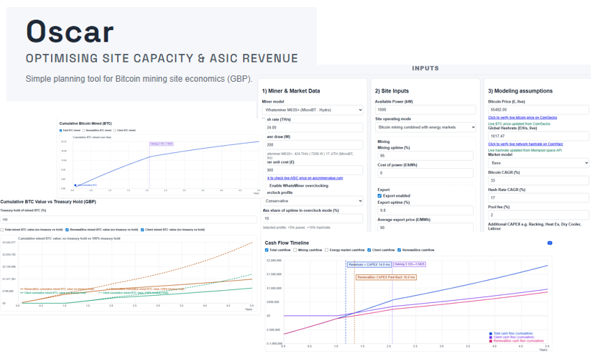
Task: Click the miner unit cost input field
Action: (314, 170)
